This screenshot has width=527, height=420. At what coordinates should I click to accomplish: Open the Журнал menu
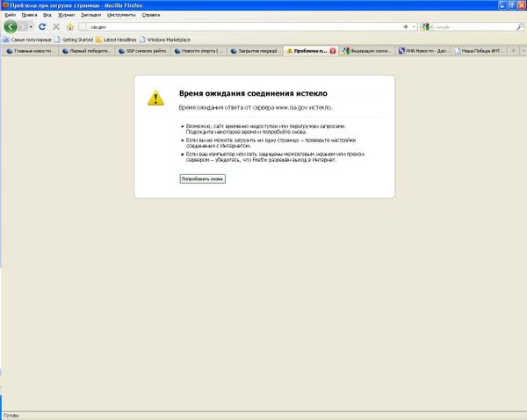66,15
